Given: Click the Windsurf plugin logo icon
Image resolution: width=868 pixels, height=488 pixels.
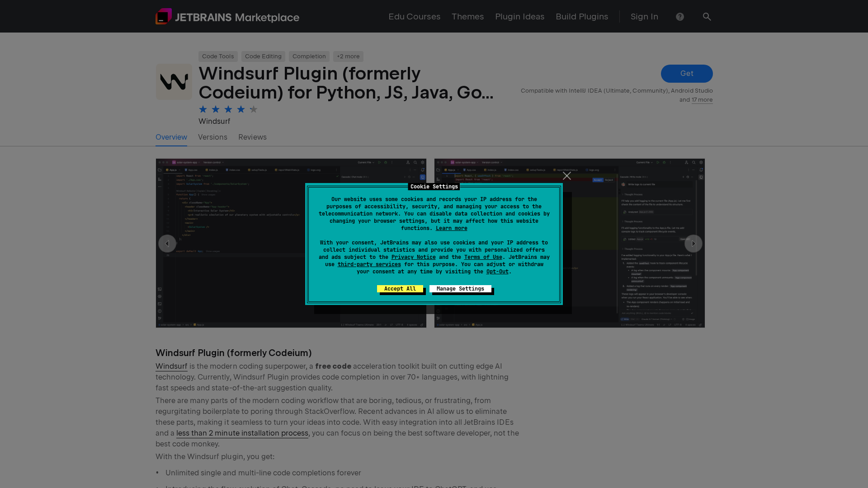Looking at the screenshot, I should point(174,82).
